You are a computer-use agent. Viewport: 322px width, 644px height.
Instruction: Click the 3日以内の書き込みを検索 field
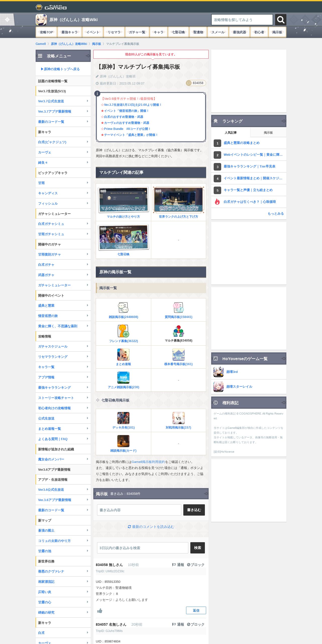coord(143,548)
